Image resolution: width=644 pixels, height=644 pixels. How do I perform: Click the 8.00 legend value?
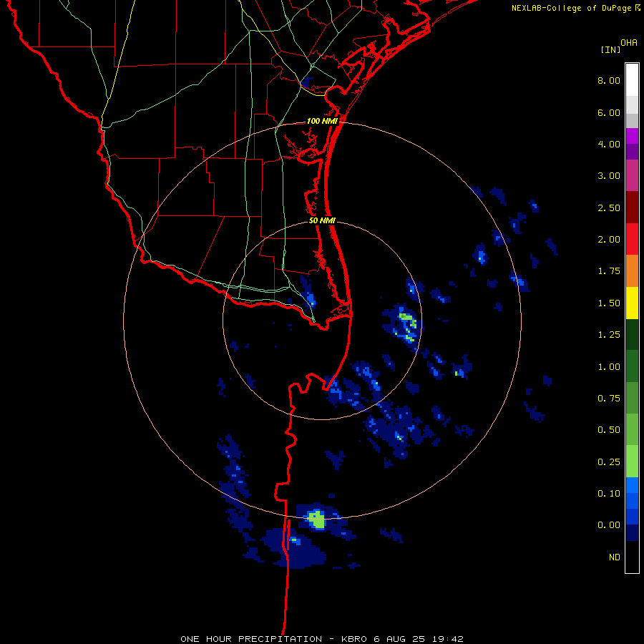(x=609, y=80)
